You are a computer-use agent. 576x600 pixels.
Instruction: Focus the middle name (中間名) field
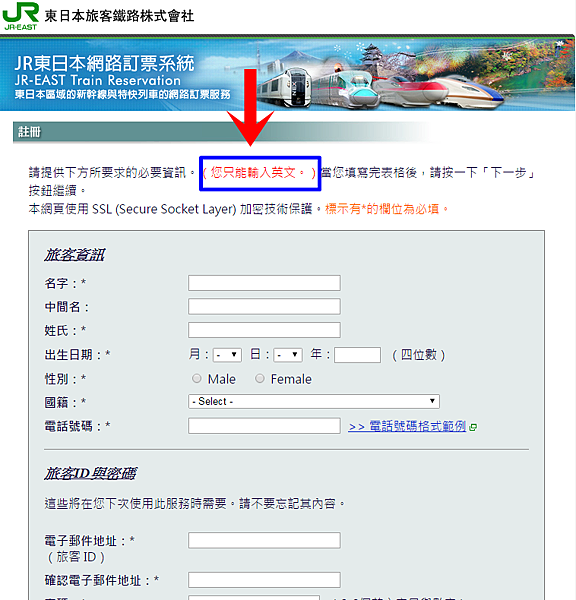(x=264, y=307)
